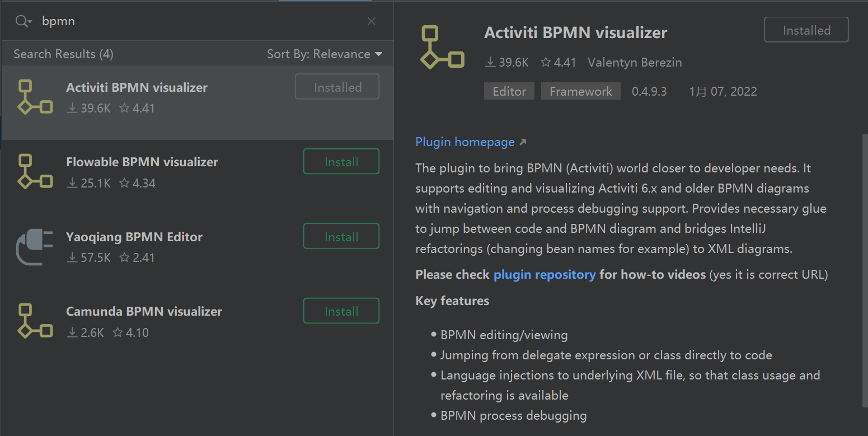Click the release date text
Screen dimensions: 868x436
[x=723, y=91]
